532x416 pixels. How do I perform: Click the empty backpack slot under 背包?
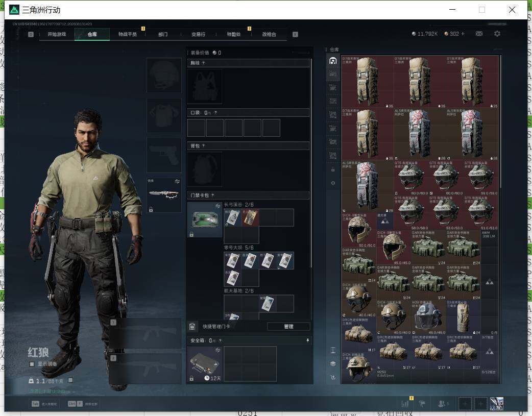pos(205,169)
